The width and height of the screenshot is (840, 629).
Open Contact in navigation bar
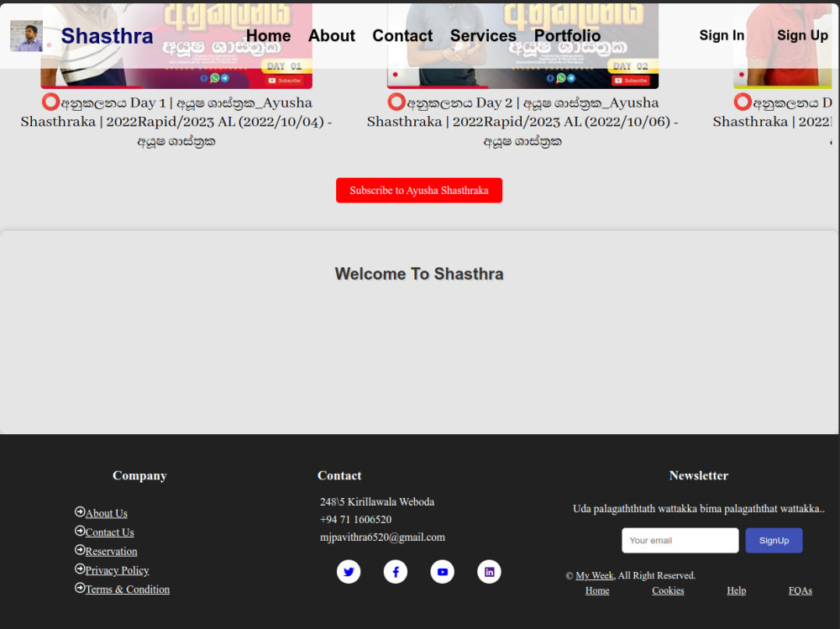(402, 35)
